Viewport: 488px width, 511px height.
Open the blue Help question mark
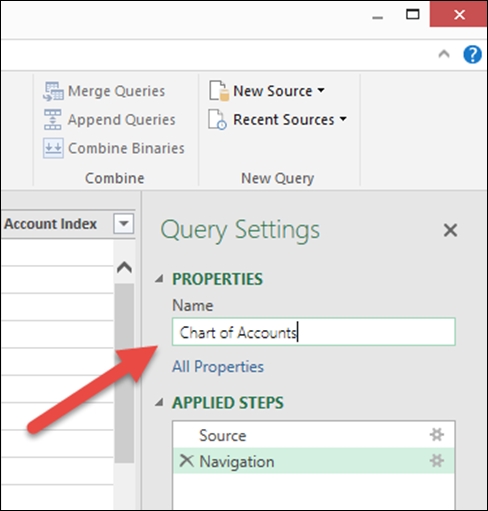click(472, 54)
